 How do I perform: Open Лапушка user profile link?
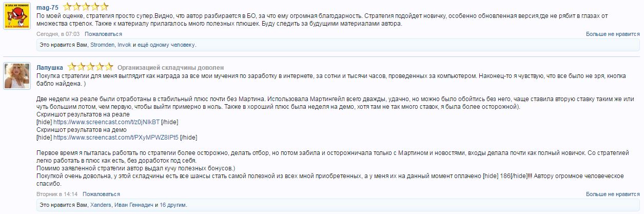click(50, 68)
